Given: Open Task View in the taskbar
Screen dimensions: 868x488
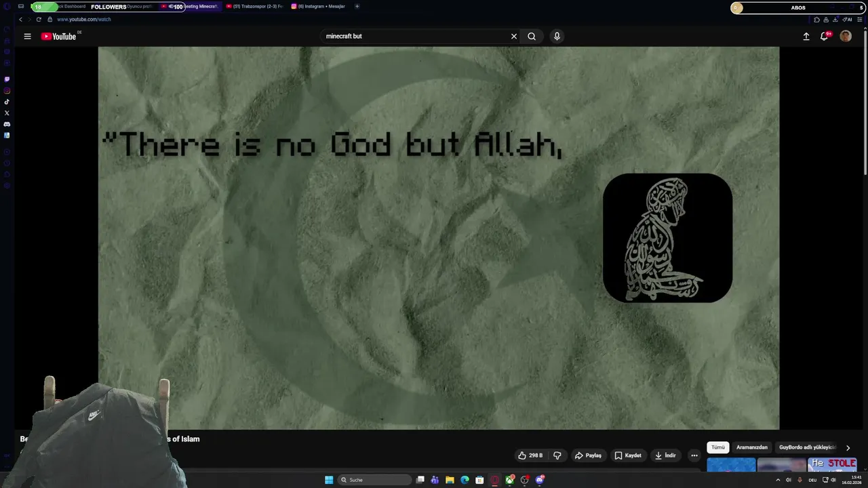Looking at the screenshot, I should point(420,480).
